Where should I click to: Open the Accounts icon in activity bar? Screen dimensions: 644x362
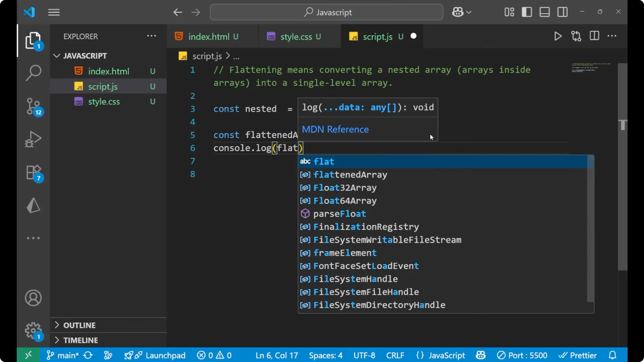(33, 298)
